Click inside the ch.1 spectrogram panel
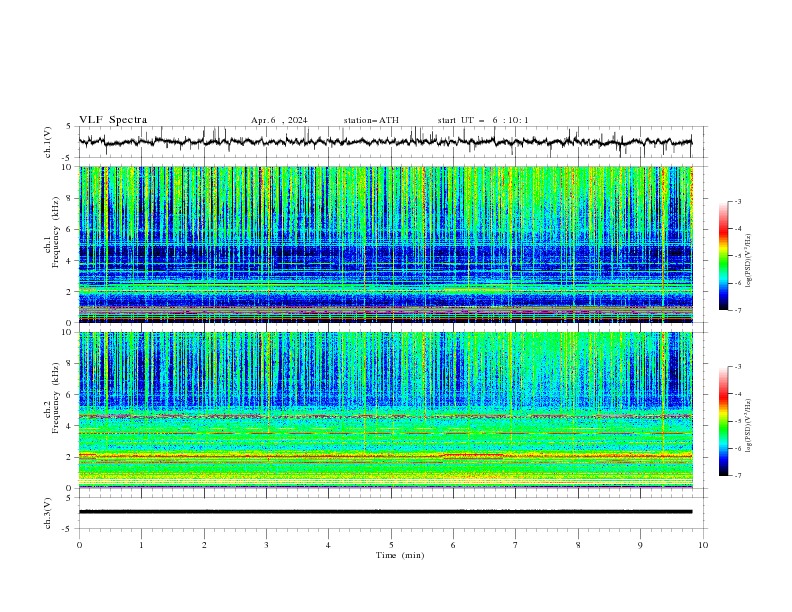 (x=385, y=244)
